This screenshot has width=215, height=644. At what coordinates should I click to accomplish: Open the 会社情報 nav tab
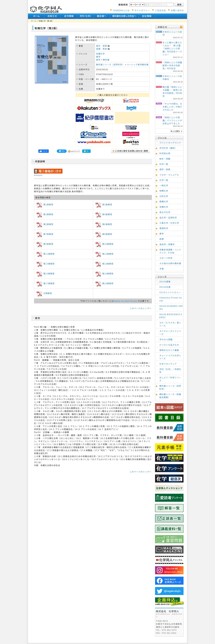[147, 16]
